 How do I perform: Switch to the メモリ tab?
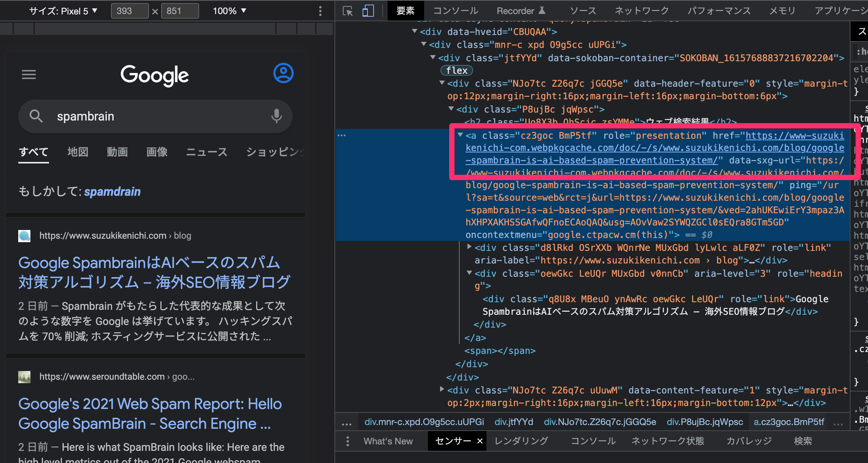[782, 11]
